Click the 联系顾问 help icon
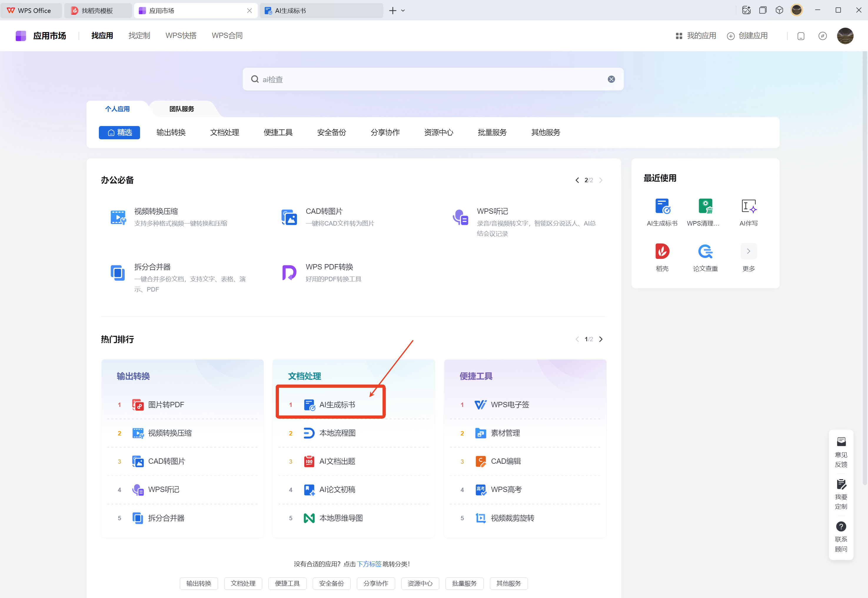The width and height of the screenshot is (868, 598). (841, 526)
